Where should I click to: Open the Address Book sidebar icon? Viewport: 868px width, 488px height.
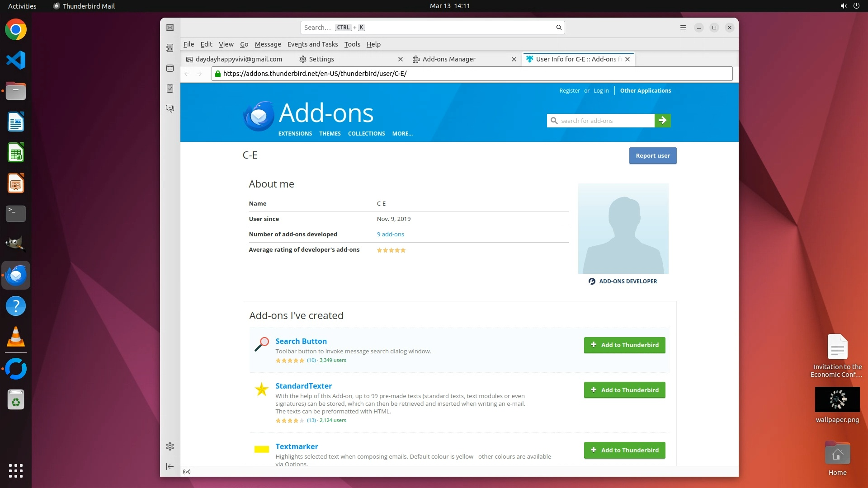point(170,48)
